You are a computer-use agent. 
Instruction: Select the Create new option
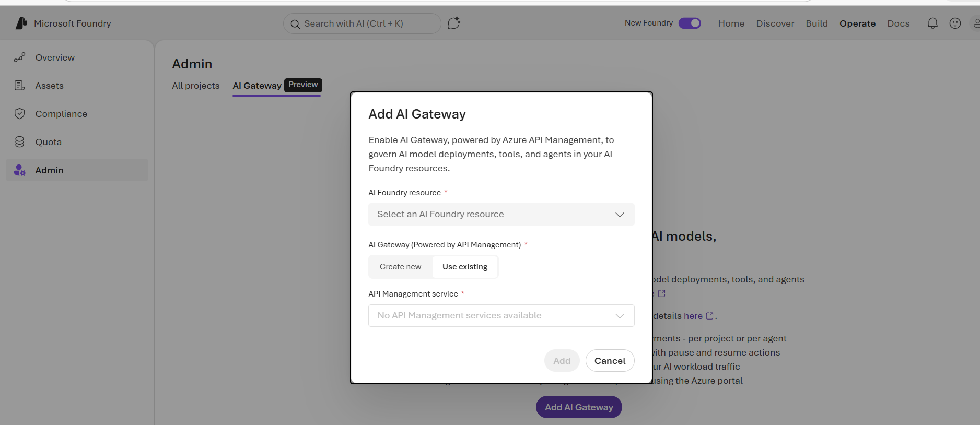(400, 267)
